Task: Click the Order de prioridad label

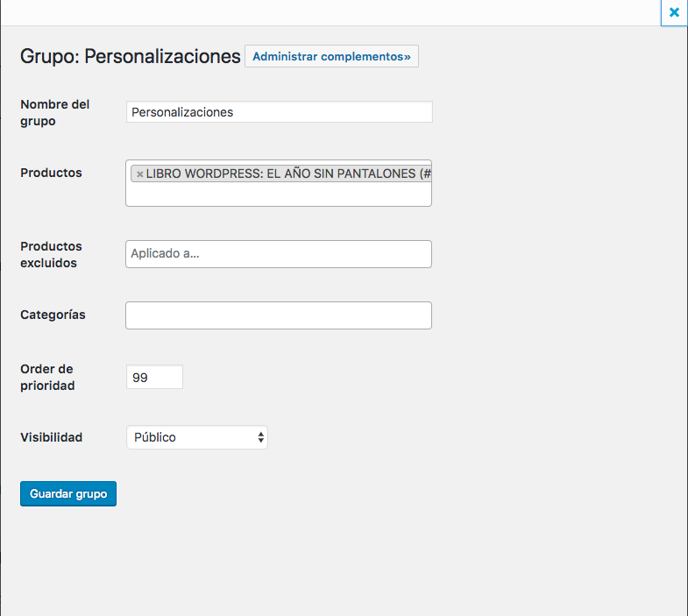Action: point(47,376)
